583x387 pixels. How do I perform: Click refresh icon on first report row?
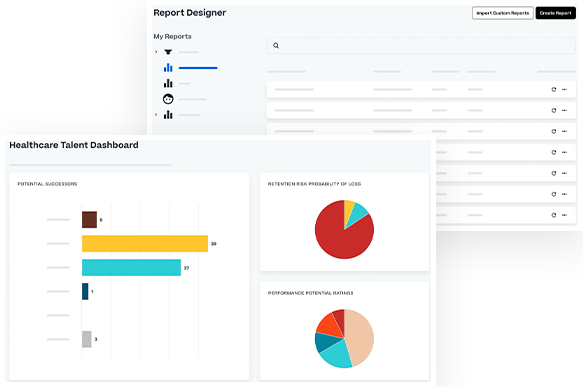554,90
